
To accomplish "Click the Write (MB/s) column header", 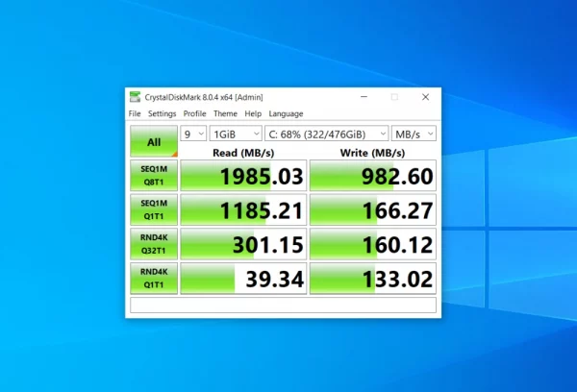I will point(372,153).
